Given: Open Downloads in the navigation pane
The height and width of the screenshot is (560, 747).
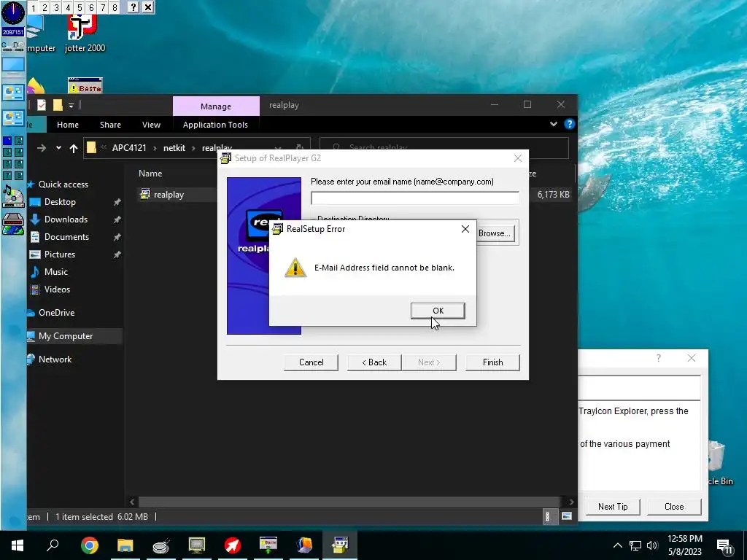Looking at the screenshot, I should 66,219.
